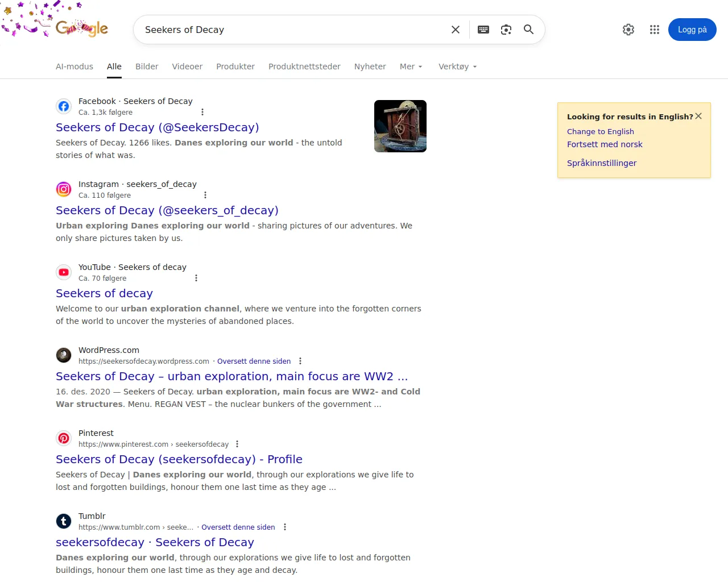The width and height of the screenshot is (728, 582).
Task: Open Språkinnstillinger link
Action: [602, 163]
